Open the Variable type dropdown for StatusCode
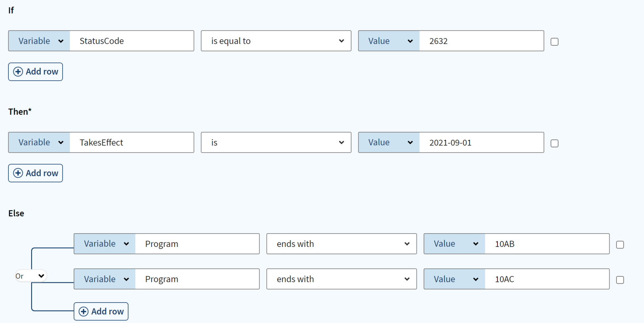 pos(39,41)
